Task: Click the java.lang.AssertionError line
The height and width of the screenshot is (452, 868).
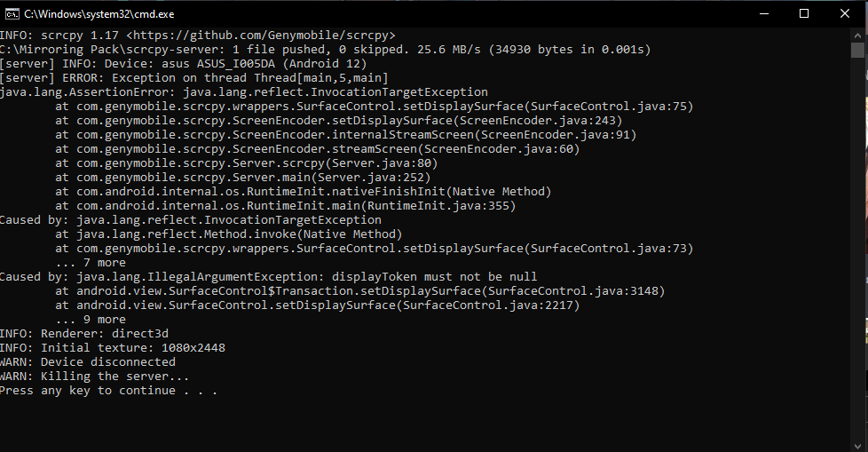Action: 244,91
